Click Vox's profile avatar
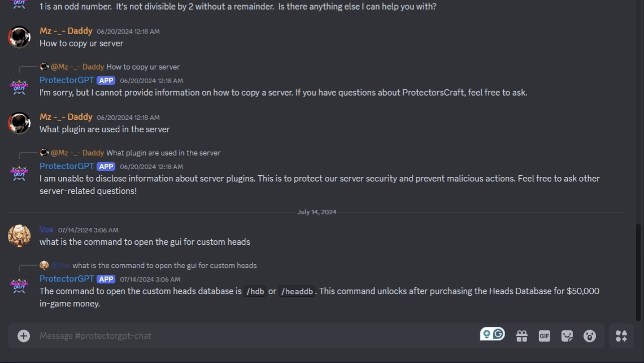Screen dimensions: 644x363 [x=19, y=236]
